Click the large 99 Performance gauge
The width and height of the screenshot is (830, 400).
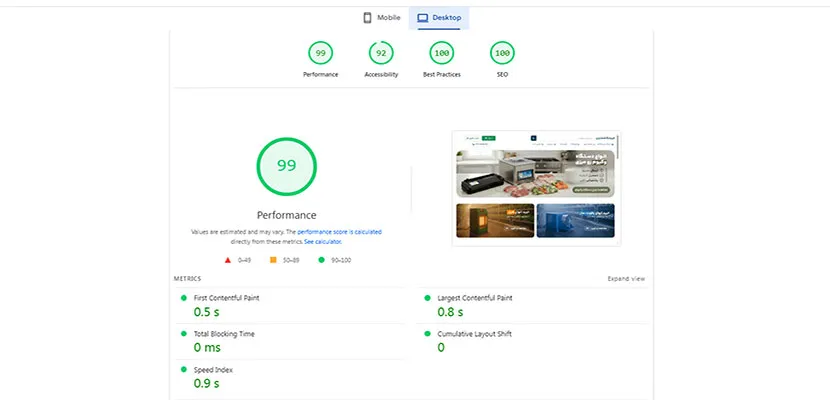pos(287,166)
